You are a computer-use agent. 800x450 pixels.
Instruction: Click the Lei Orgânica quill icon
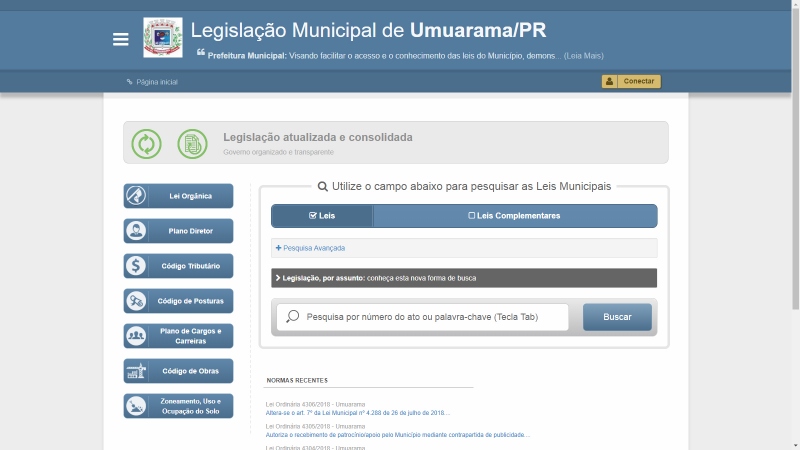click(136, 195)
